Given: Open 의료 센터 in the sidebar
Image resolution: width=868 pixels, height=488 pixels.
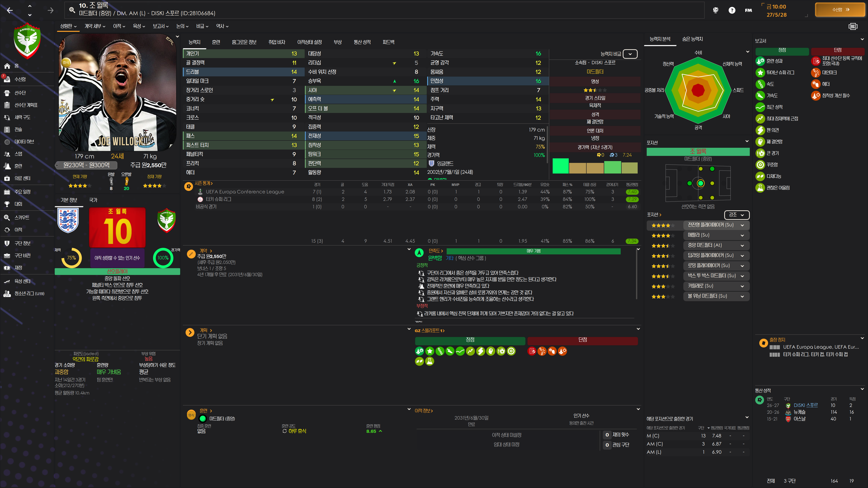Looking at the screenshot, I should click(22, 178).
